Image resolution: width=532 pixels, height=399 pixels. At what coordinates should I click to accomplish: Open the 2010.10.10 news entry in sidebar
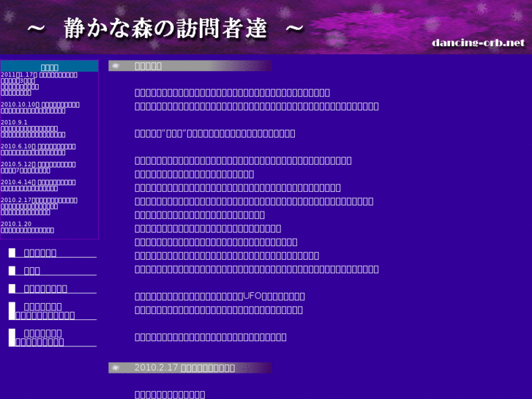(x=40, y=108)
